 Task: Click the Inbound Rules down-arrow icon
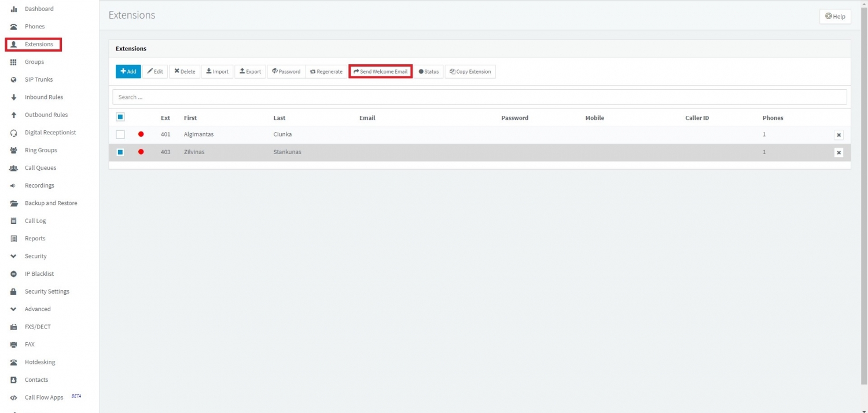click(x=13, y=97)
